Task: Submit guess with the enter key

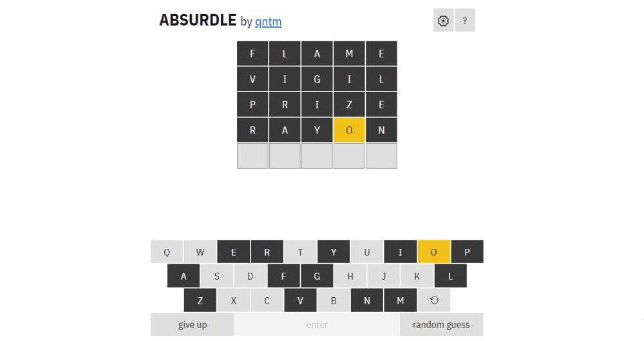Action: point(317,324)
